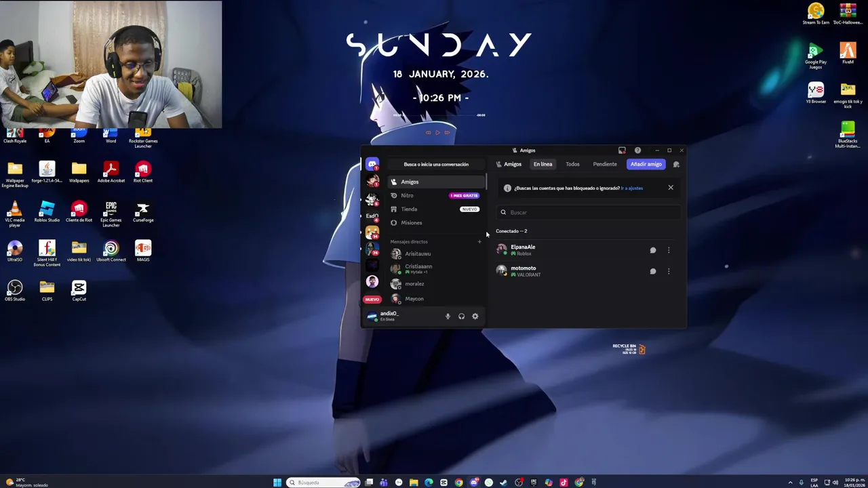The image size is (868, 488).
Task: Show hidden tray icons chevron
Action: (790, 483)
